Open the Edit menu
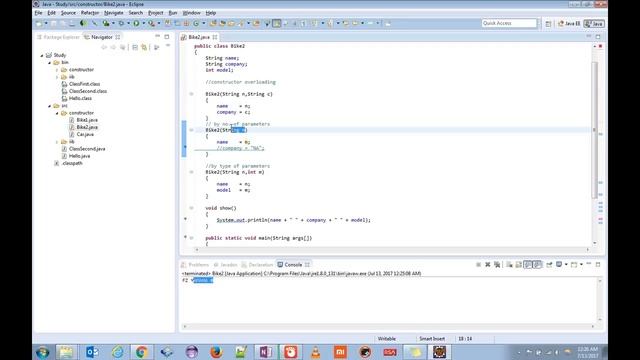Image resolution: width=640 pixels, height=360 pixels. pyautogui.click(x=51, y=13)
